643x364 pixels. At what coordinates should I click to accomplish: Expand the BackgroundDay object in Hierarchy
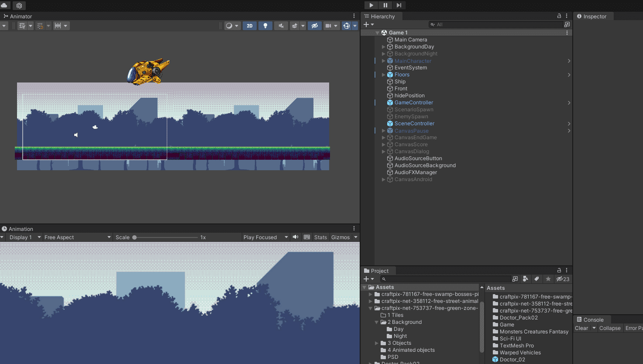pos(384,47)
